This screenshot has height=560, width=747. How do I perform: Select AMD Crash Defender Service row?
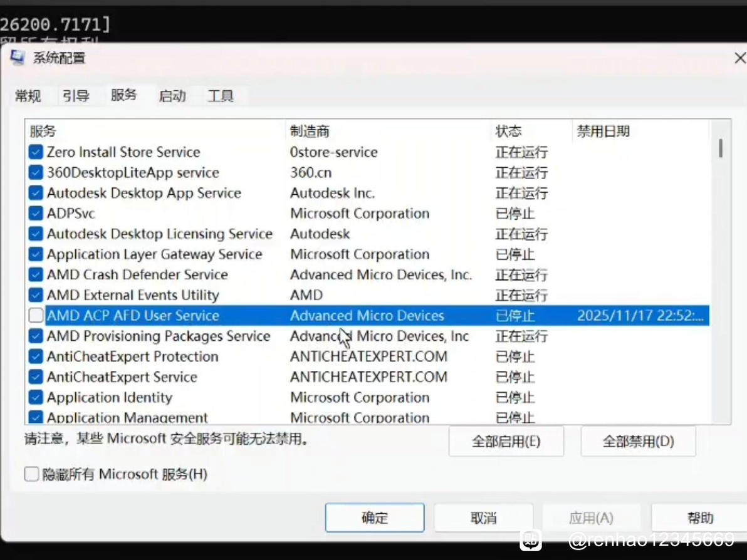[368, 275]
